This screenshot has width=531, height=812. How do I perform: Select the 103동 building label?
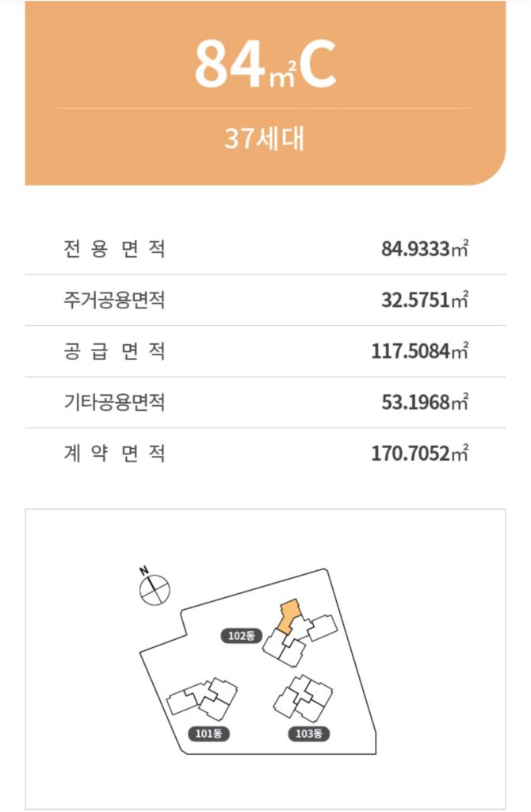point(309,733)
